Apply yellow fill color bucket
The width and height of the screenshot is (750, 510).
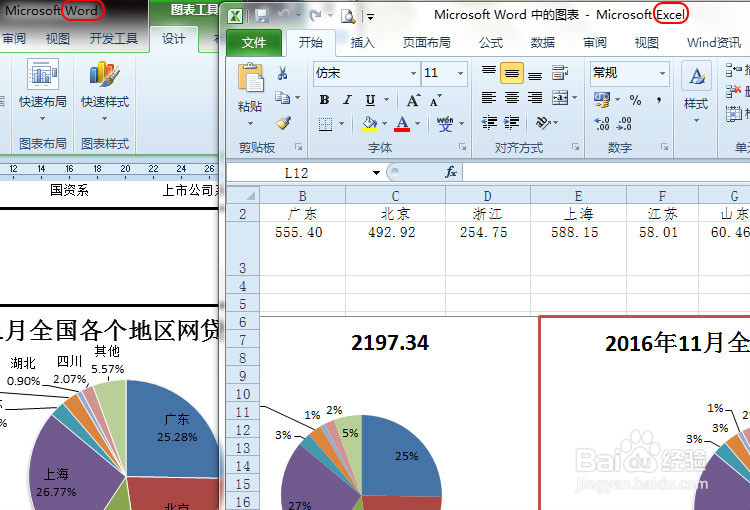point(369,124)
